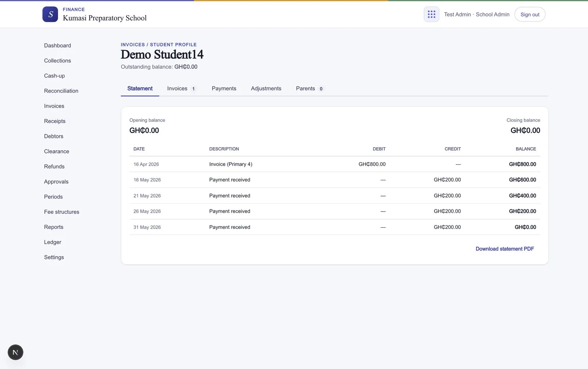Viewport: 588px width, 369px height.
Task: Click the GH₵800.00 debit amount
Action: (x=372, y=164)
